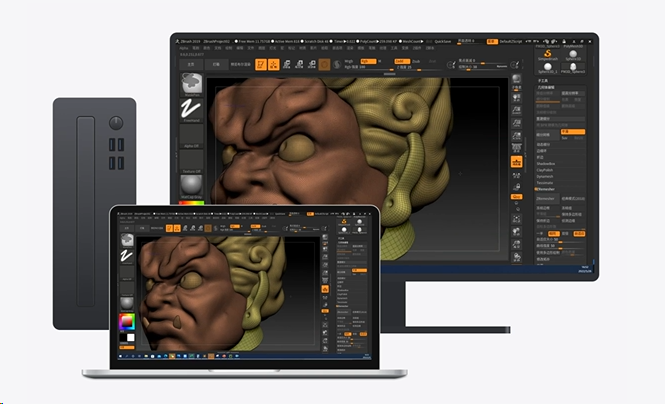The height and width of the screenshot is (404, 665).
Task: Click Windows Start button on laptop taskbar
Action: tap(121, 356)
